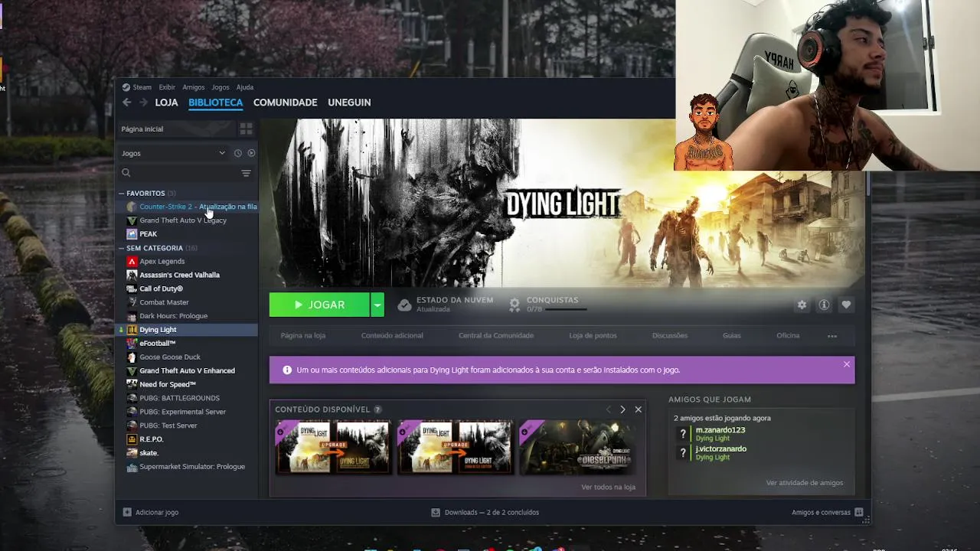
Task: Close the Conteúdo Disponível panel
Action: pyautogui.click(x=638, y=409)
